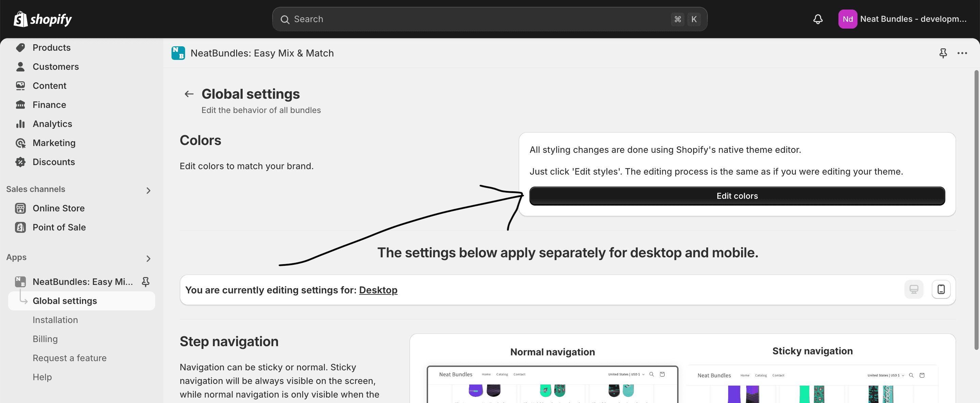
Task: Click the Edit colors button
Action: pos(737,196)
